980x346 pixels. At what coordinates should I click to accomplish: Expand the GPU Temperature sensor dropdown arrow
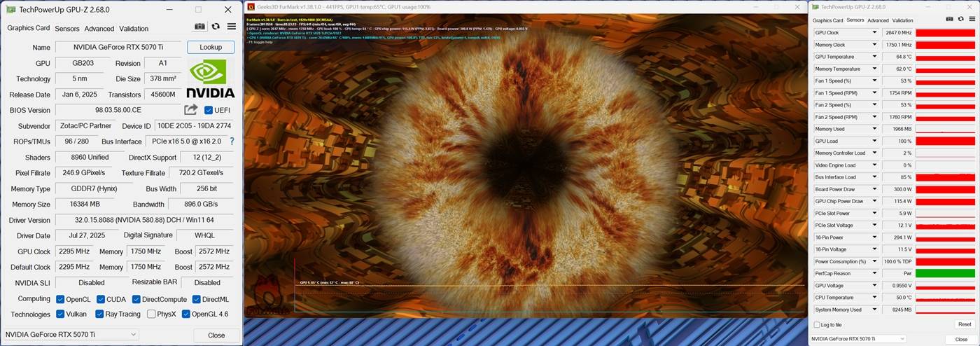(874, 57)
